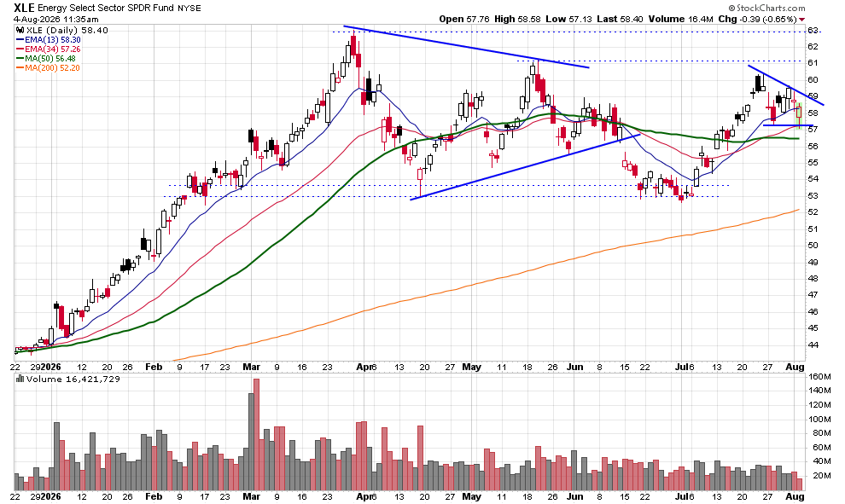Click the candlestick icon beside XLE (Daily)

[20, 30]
